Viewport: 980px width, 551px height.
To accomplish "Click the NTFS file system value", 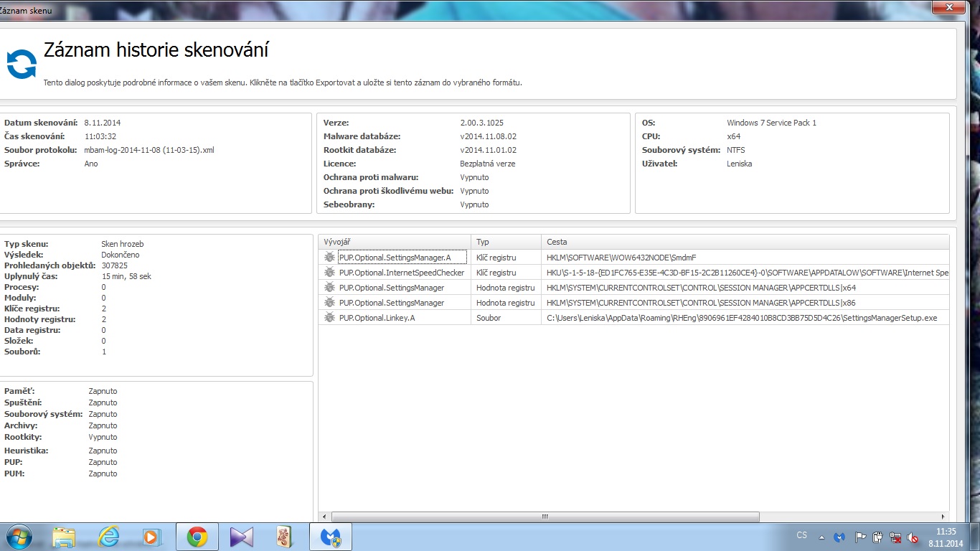I will click(736, 150).
